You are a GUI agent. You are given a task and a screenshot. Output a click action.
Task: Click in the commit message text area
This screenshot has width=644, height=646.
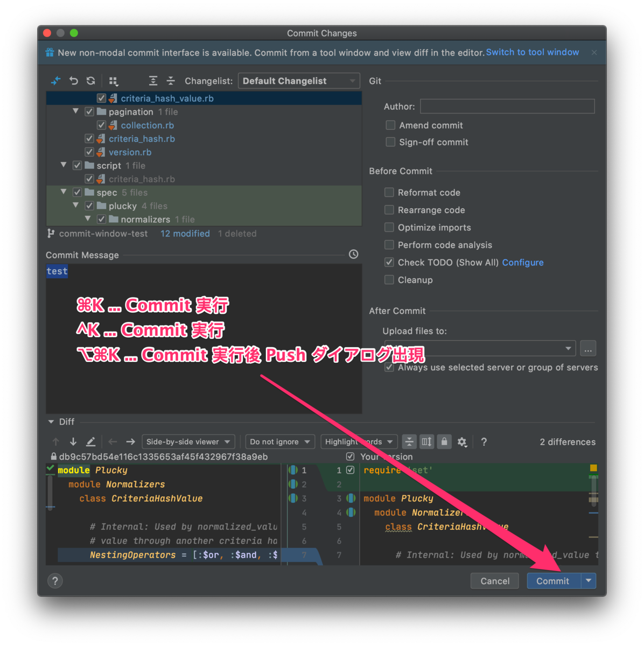click(204, 339)
